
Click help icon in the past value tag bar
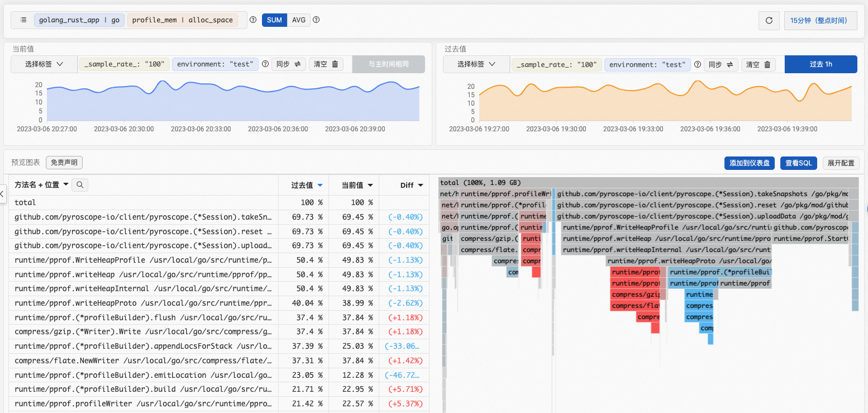(x=698, y=64)
